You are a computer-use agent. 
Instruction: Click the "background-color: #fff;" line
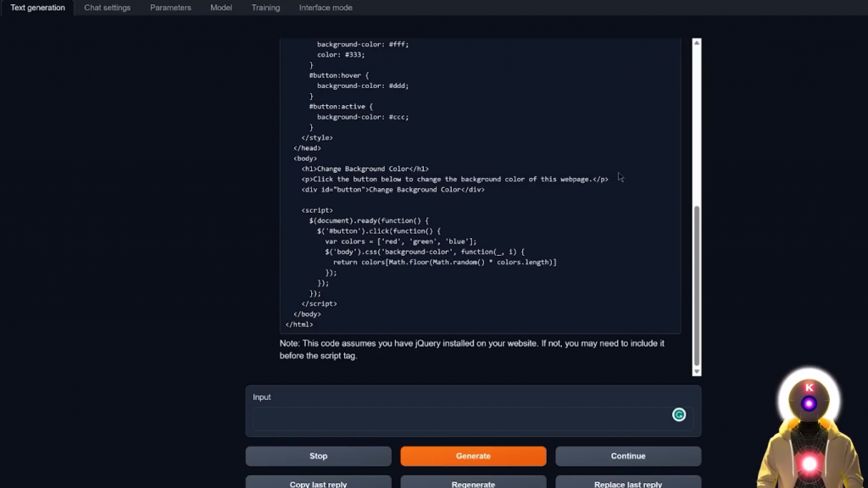pyautogui.click(x=363, y=44)
